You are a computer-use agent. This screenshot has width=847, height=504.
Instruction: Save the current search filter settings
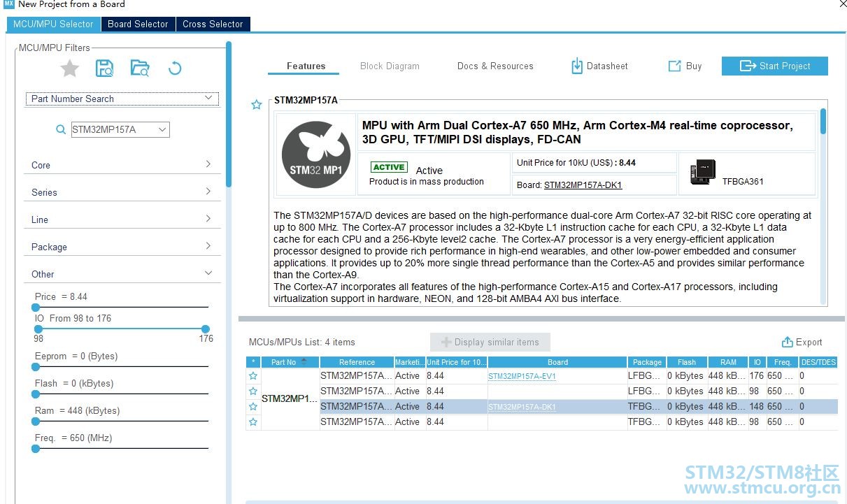click(x=105, y=68)
